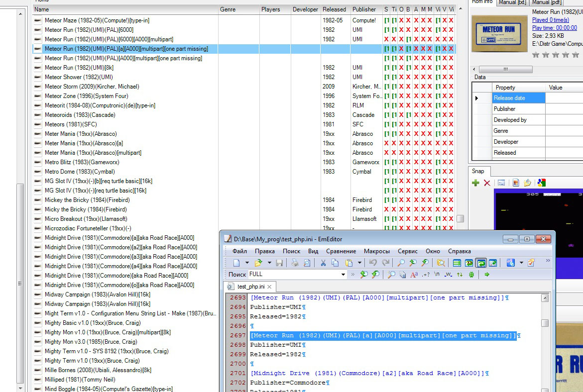Viewport: 583px width, 392px height.
Task: Click the Print Preview icon in EmEditor
Action: coord(307,263)
